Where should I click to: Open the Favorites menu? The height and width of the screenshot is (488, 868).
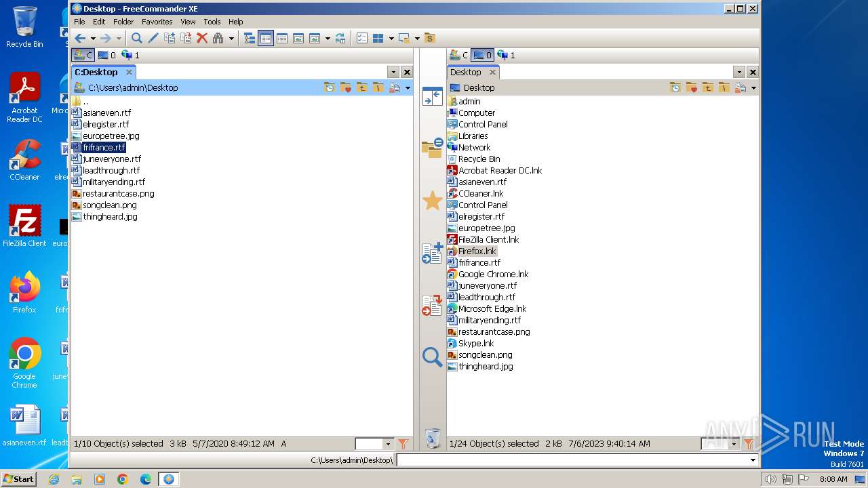pyautogui.click(x=157, y=22)
